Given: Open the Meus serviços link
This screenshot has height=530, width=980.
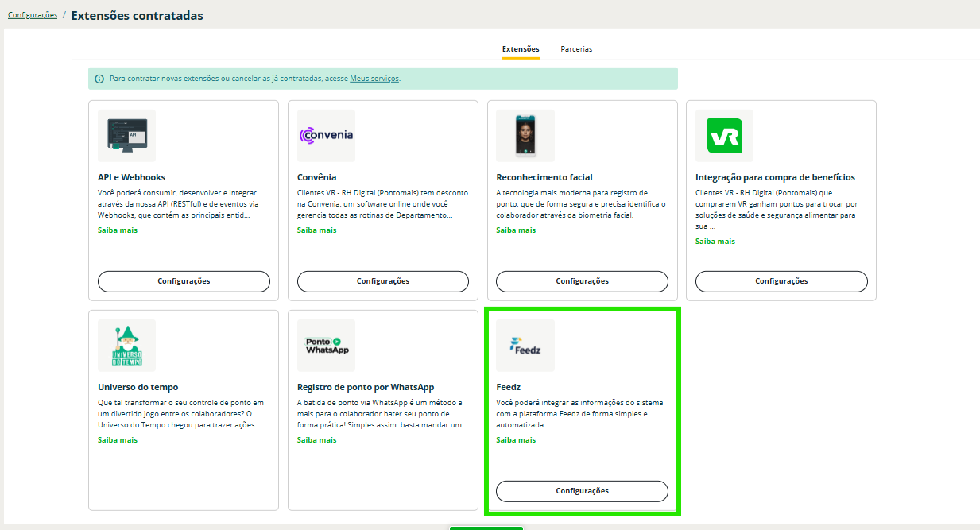Looking at the screenshot, I should [x=374, y=79].
